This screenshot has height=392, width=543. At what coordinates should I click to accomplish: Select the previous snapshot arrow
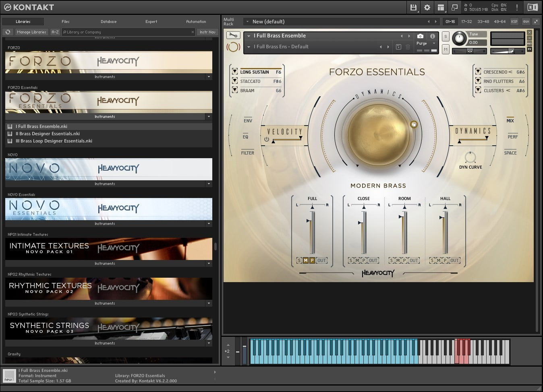tap(381, 47)
